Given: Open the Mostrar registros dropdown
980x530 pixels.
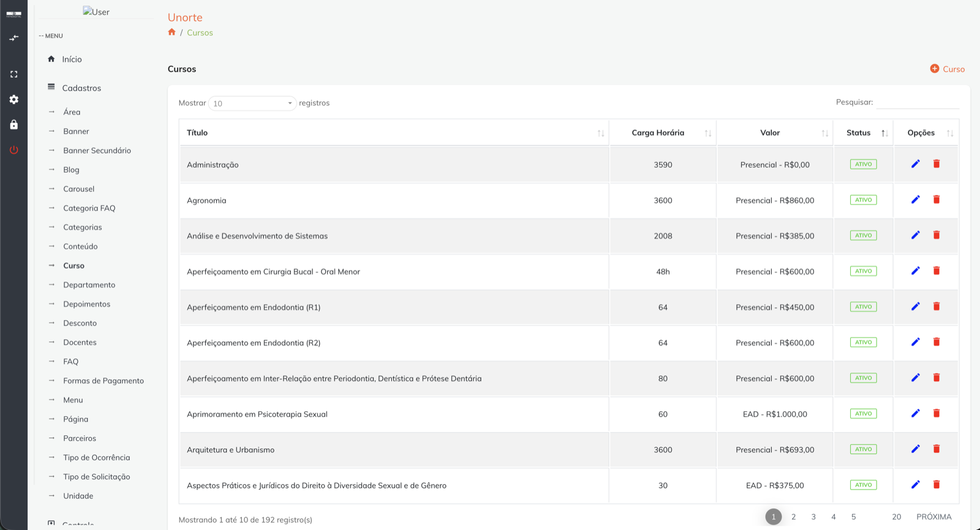Looking at the screenshot, I should pyautogui.click(x=252, y=103).
